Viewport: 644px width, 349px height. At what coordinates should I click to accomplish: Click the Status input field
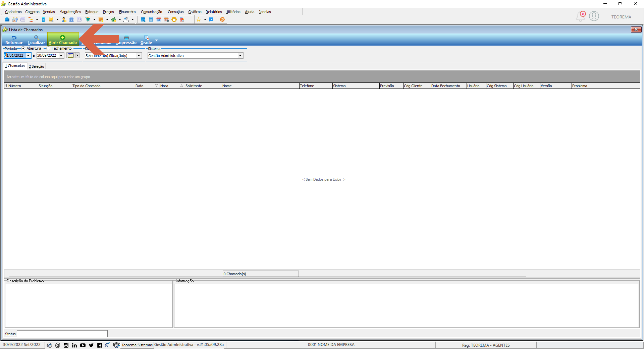(x=62, y=334)
